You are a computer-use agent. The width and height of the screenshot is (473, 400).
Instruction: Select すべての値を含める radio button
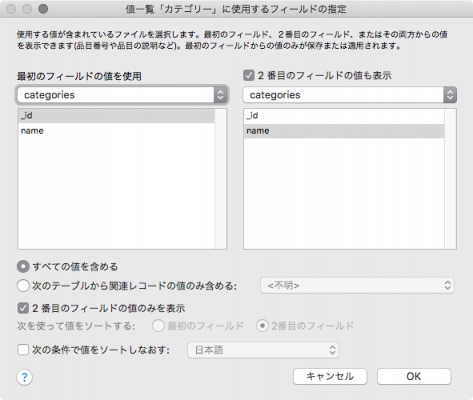23,267
